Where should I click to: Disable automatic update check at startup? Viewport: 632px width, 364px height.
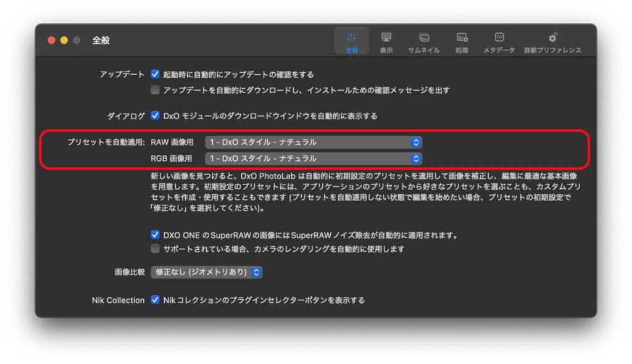pyautogui.click(x=156, y=74)
